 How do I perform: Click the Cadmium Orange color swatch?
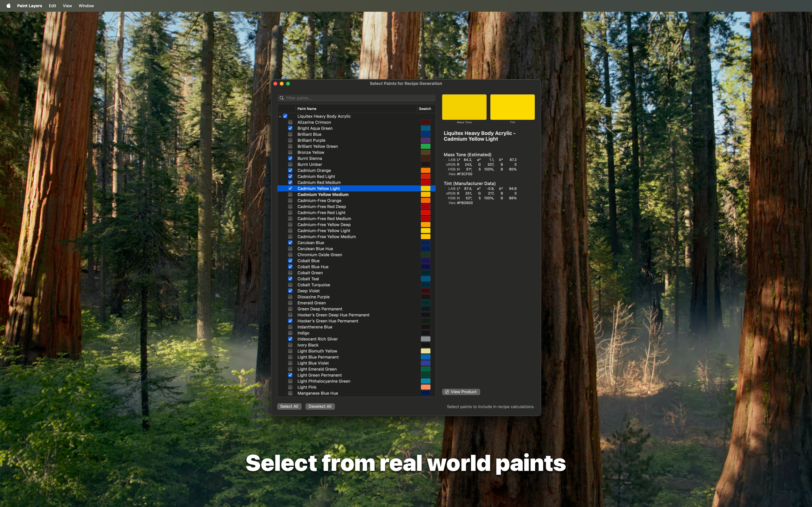coord(426,170)
